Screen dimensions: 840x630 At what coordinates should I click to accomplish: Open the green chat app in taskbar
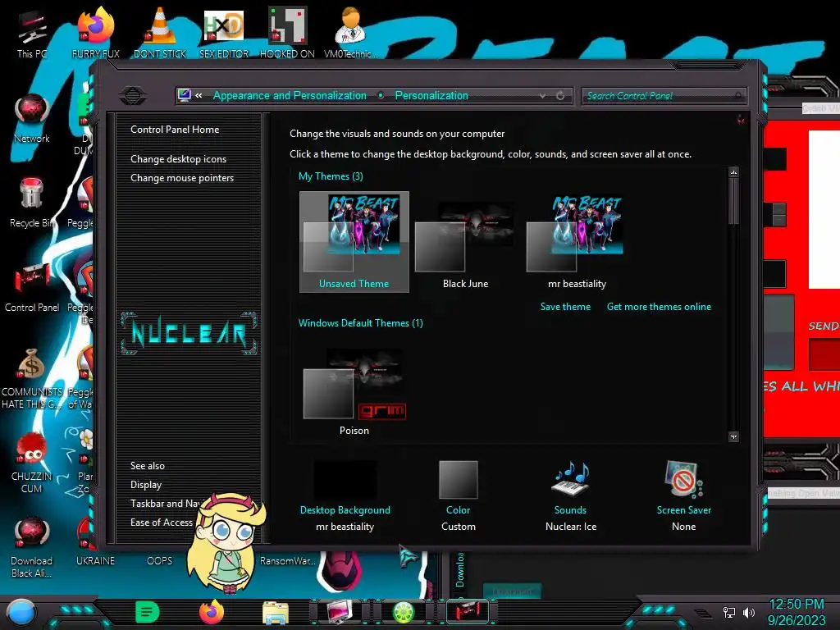[148, 612]
